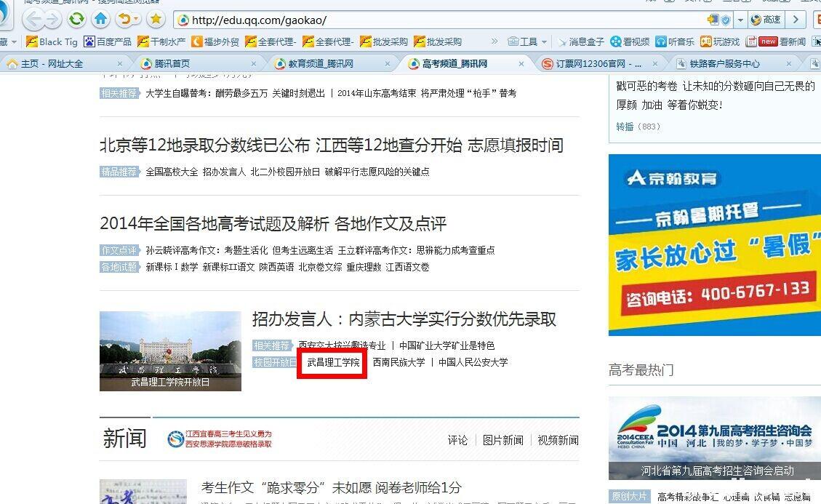821x504 pixels.
Task: Open the Black Tig bookmark
Action: coord(52,41)
